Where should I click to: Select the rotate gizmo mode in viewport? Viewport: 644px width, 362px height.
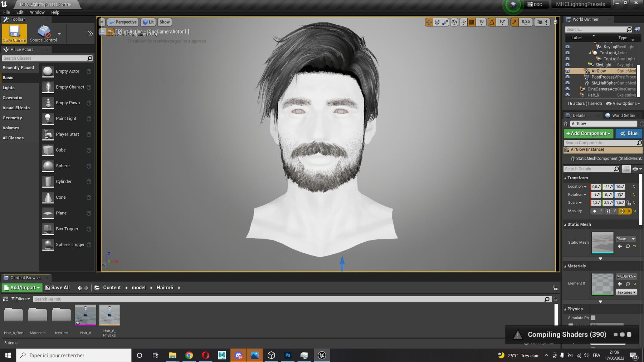pyautogui.click(x=437, y=22)
